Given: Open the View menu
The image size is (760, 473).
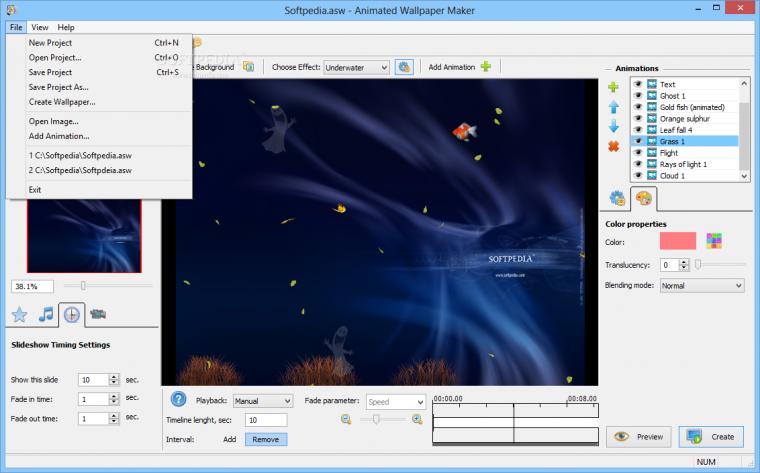Looking at the screenshot, I should point(40,27).
